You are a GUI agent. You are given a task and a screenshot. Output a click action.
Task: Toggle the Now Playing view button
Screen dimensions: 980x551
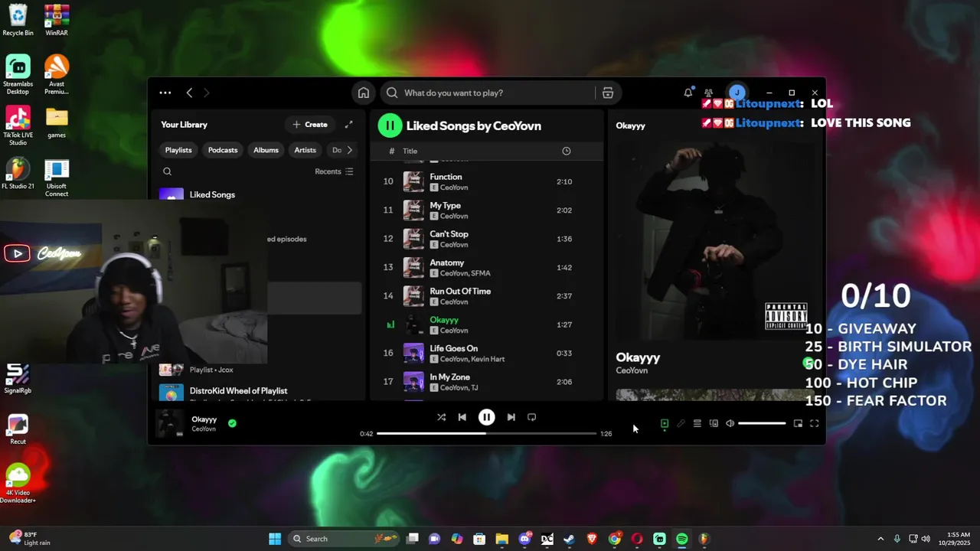[x=665, y=423]
